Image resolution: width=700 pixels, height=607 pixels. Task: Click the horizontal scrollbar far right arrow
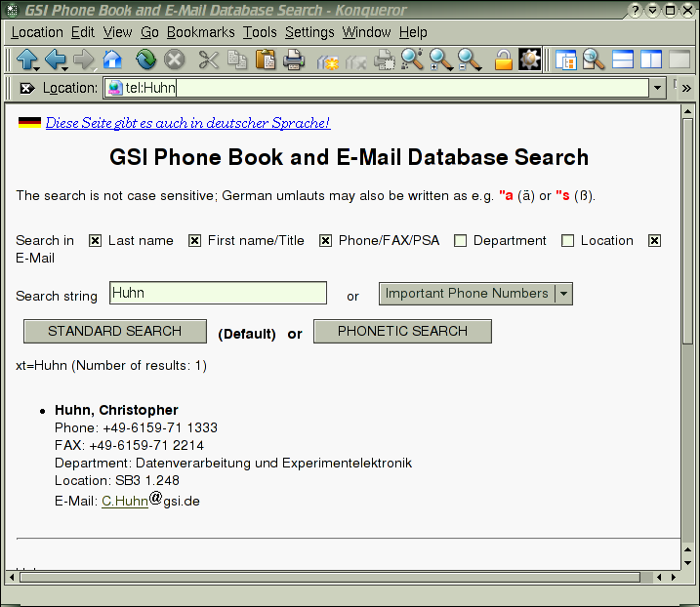click(x=674, y=578)
